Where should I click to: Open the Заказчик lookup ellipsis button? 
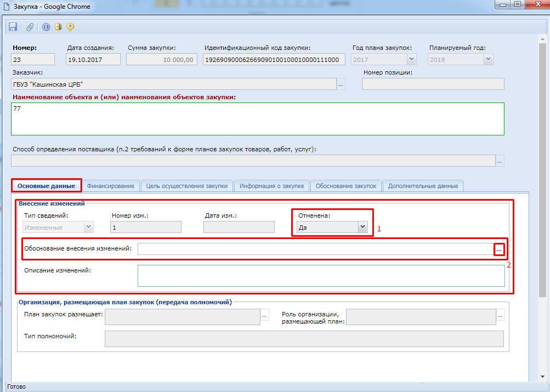point(341,84)
